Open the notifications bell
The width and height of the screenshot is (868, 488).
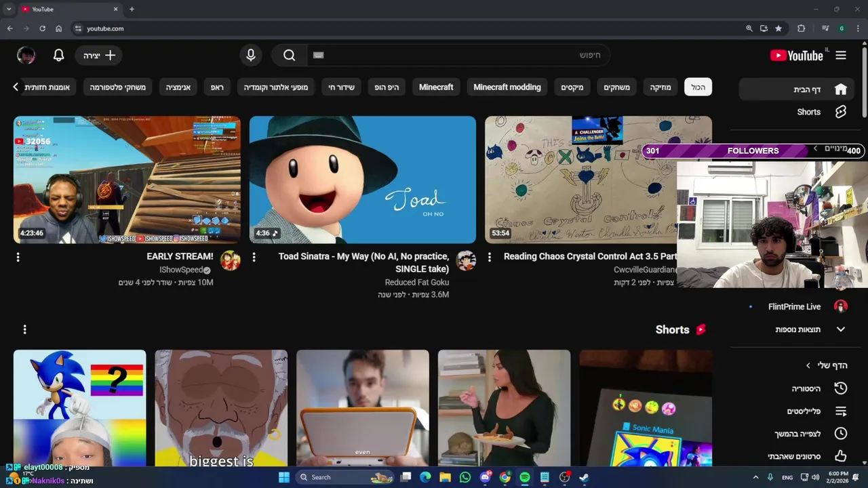[x=58, y=56]
